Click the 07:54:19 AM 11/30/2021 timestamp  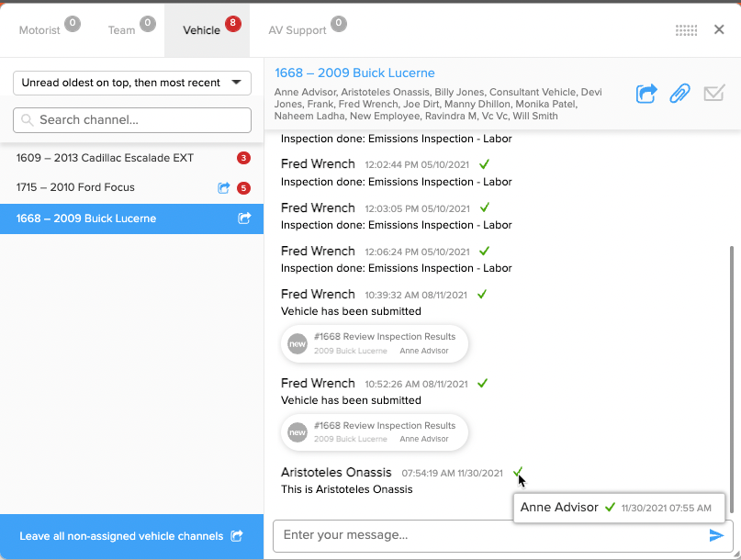453,473
